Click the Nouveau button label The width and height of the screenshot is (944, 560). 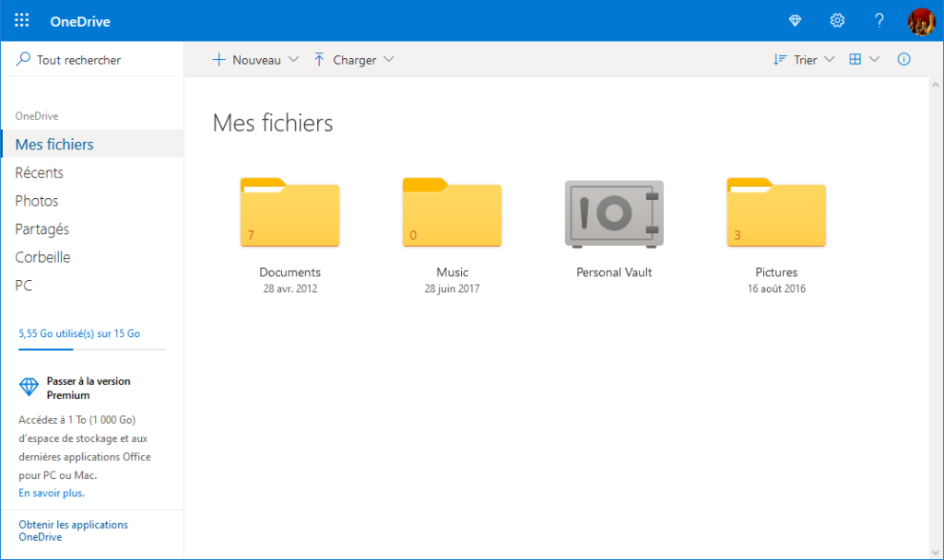256,60
